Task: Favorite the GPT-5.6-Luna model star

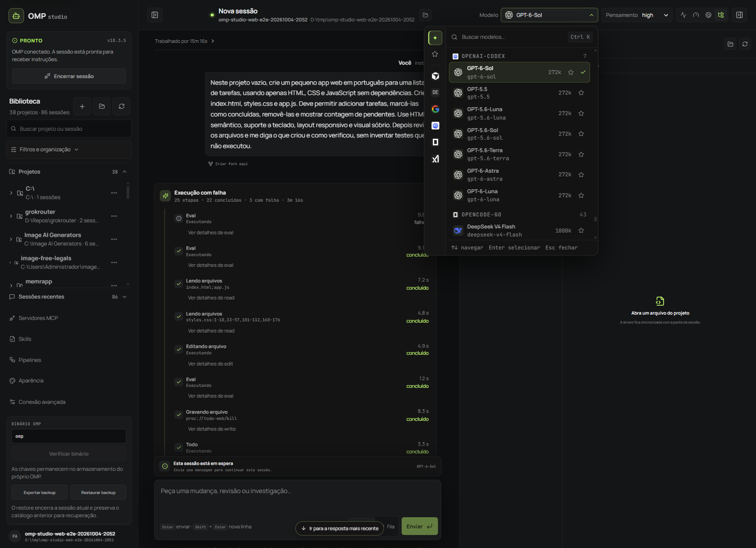Action: (581, 113)
